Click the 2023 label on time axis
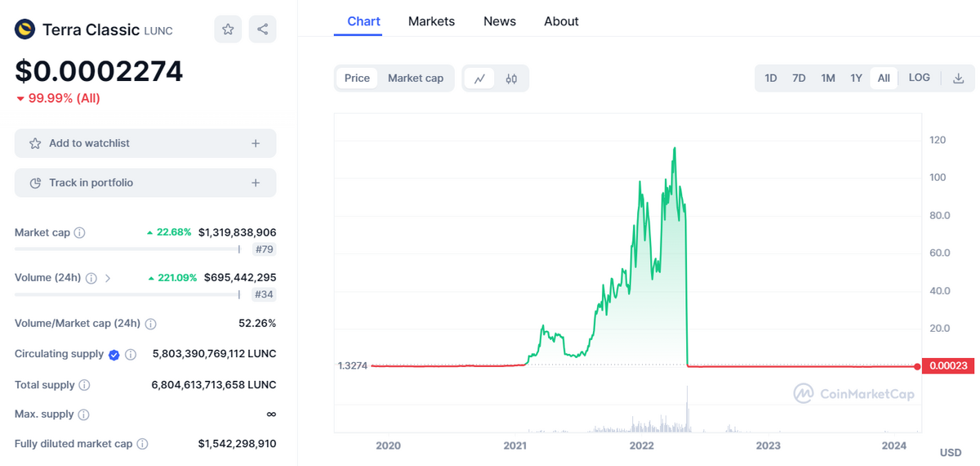980x466 pixels. click(x=768, y=446)
